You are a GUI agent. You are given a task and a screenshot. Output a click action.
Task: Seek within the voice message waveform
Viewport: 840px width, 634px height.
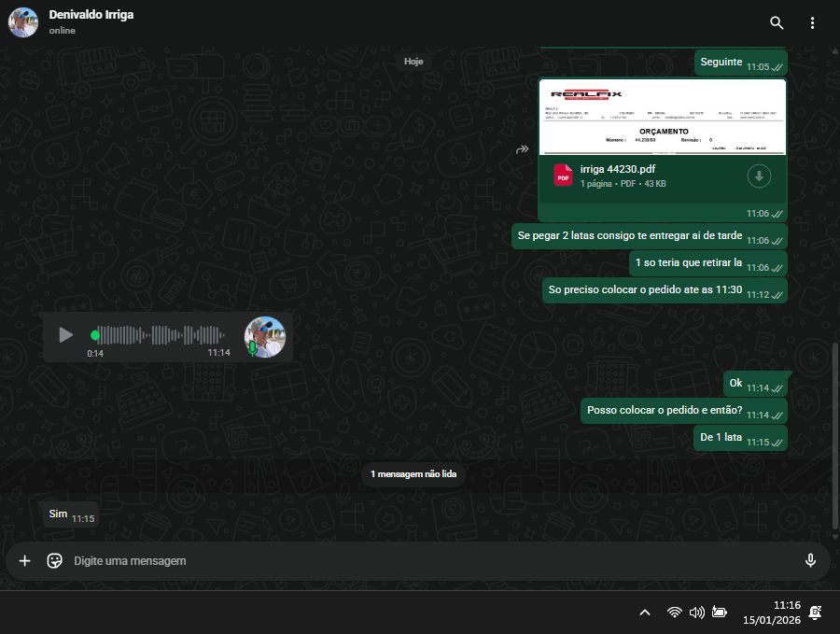[161, 334]
